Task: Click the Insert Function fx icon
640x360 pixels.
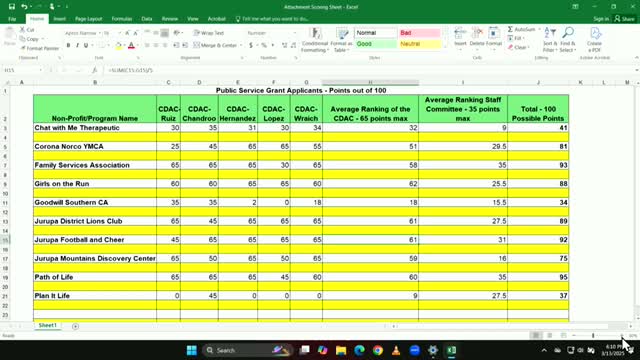Action: click(94, 70)
